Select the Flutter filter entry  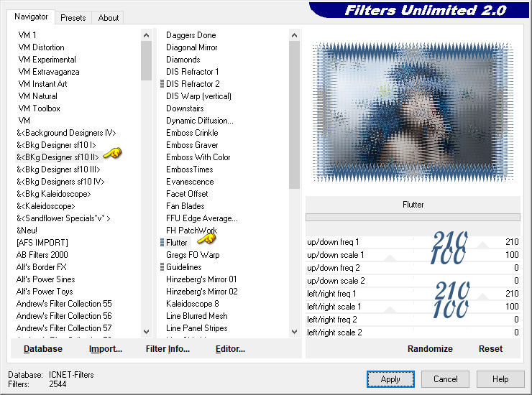pos(176,243)
